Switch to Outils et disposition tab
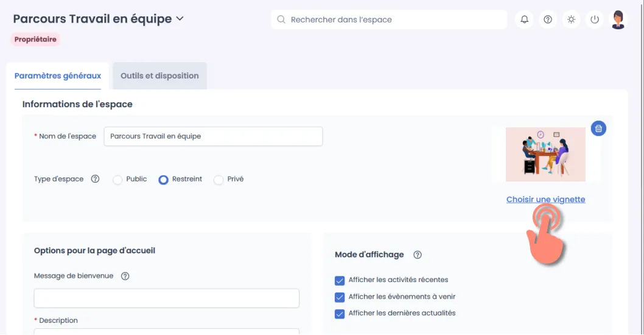Screen dimensions: 644x335 point(159,76)
